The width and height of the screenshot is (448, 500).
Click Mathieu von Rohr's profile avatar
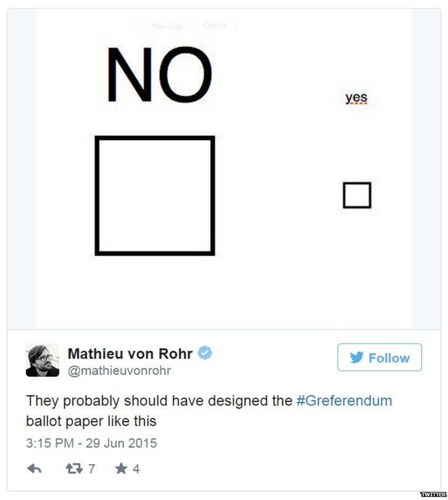pyautogui.click(x=43, y=360)
